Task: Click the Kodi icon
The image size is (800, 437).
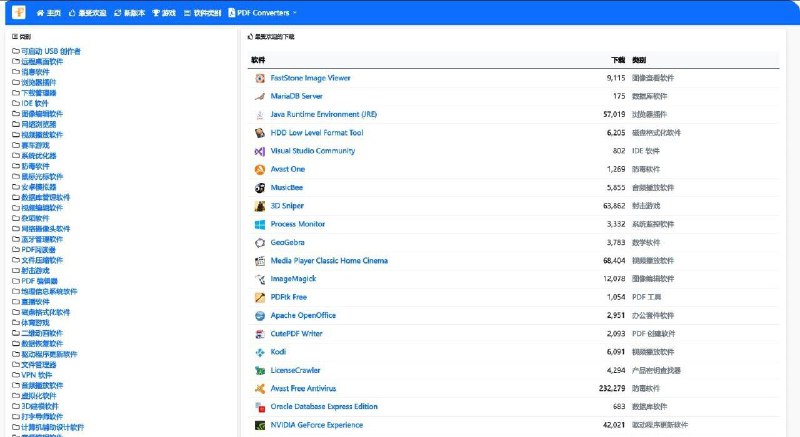Action: click(x=259, y=352)
